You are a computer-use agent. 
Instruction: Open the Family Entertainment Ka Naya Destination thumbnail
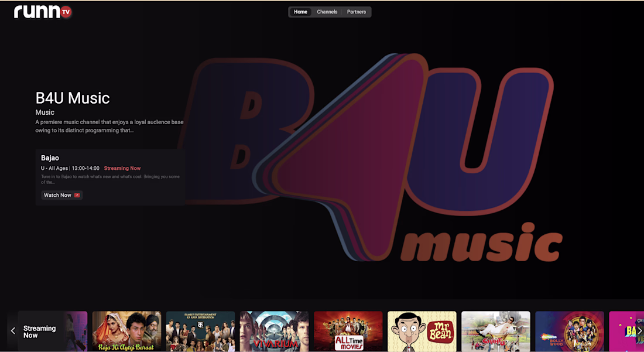pos(200,331)
